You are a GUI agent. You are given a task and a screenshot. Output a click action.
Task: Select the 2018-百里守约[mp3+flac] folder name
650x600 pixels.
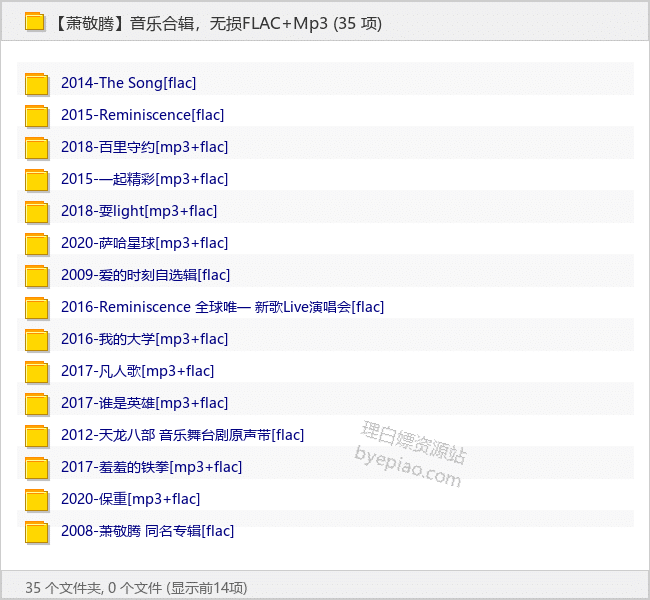click(145, 147)
